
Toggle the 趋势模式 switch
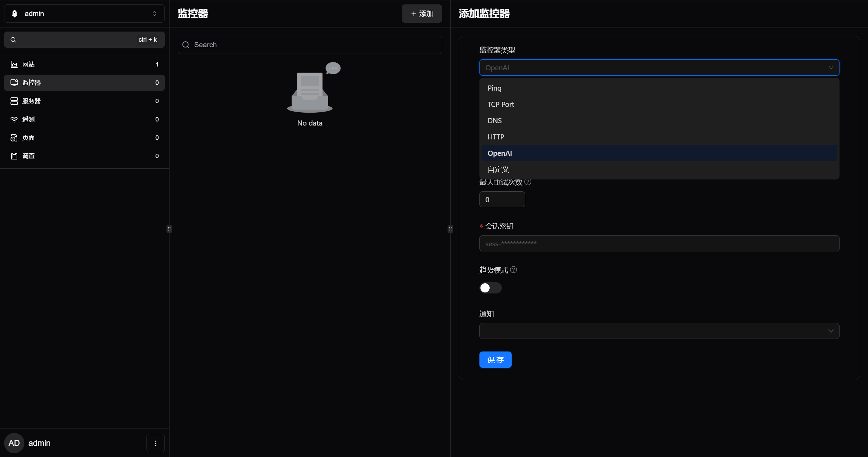490,288
